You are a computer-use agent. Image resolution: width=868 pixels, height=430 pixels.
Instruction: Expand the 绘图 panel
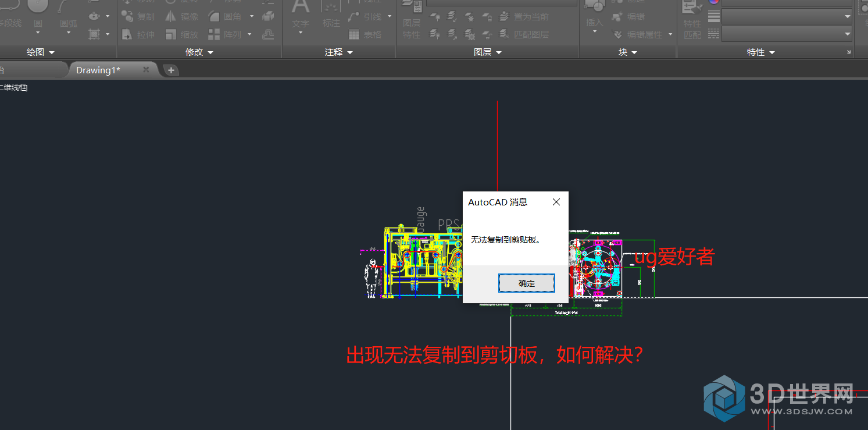pyautogui.click(x=40, y=52)
